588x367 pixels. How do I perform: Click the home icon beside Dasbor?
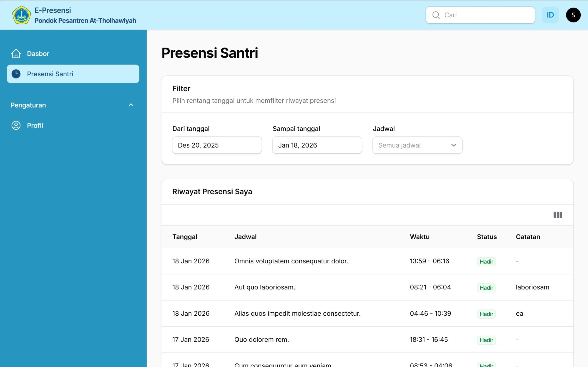(16, 53)
